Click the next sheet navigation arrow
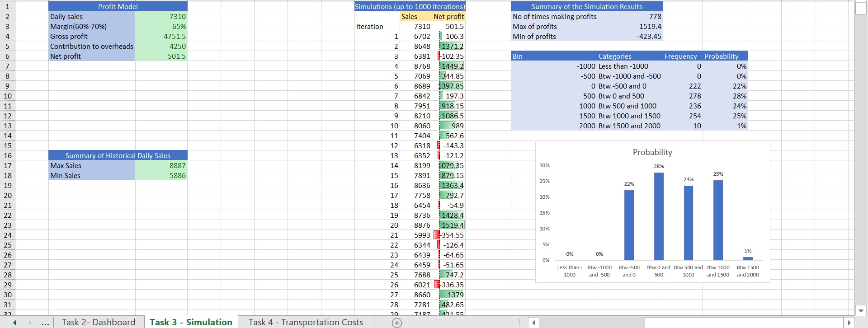The image size is (868, 328). (30, 323)
